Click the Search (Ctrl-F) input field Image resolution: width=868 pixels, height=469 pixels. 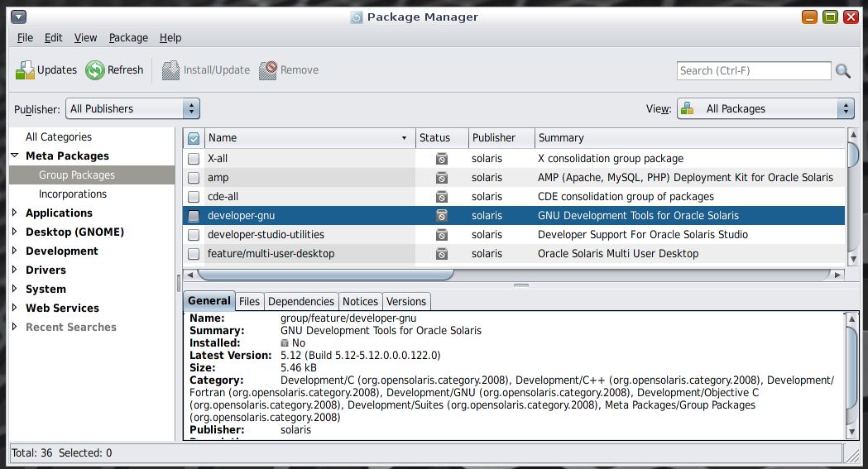754,71
